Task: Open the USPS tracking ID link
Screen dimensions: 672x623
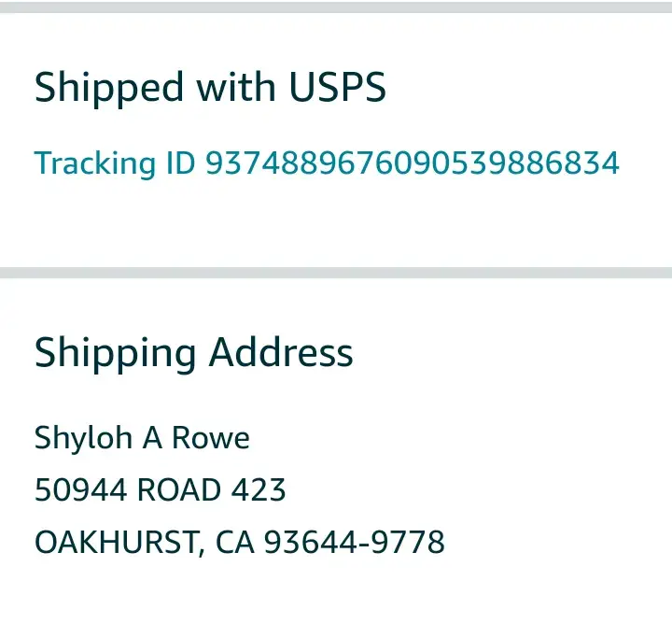Action: pos(327,163)
